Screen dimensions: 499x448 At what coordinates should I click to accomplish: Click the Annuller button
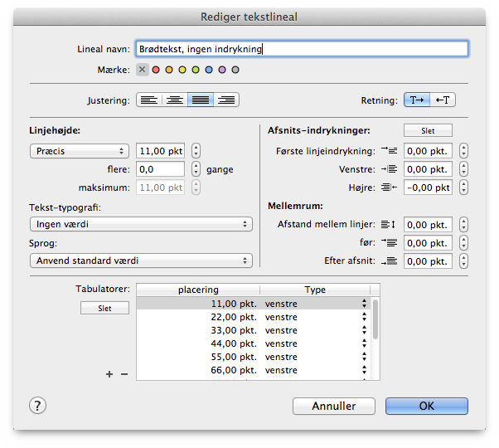334,406
